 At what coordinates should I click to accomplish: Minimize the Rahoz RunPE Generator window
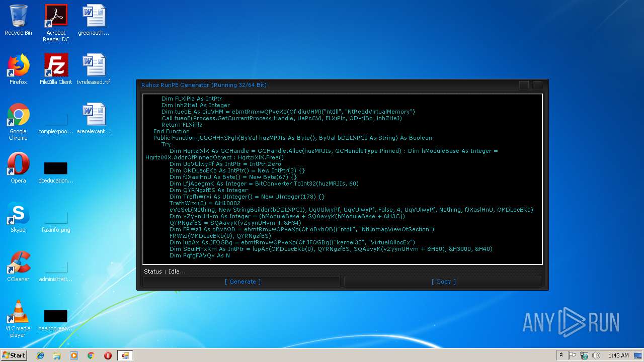524,85
